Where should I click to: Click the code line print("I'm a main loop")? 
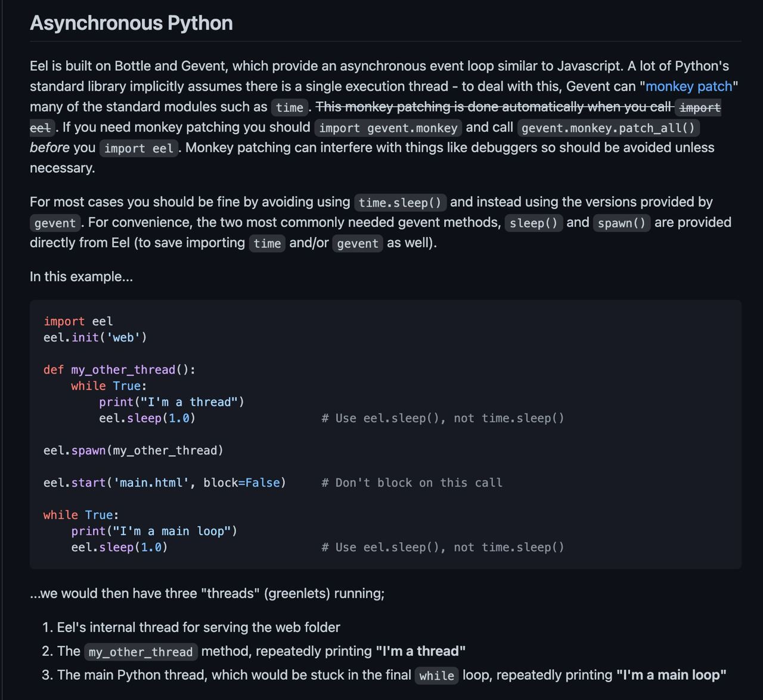154,530
